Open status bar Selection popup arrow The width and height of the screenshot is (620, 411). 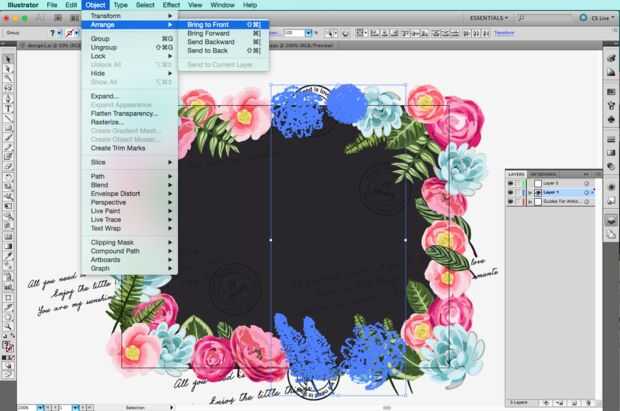[x=171, y=407]
